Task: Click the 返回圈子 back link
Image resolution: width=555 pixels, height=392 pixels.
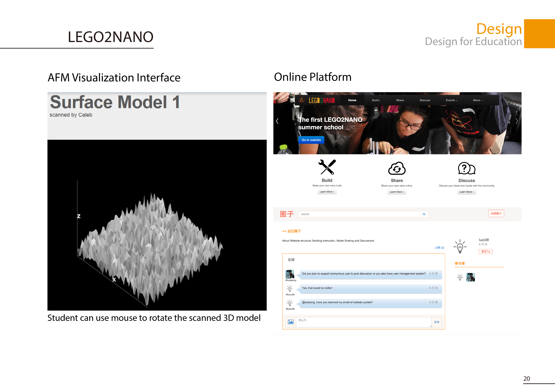Action: 292,231
